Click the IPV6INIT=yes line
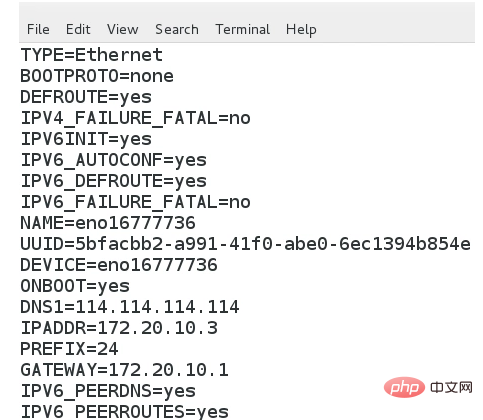 [x=86, y=139]
